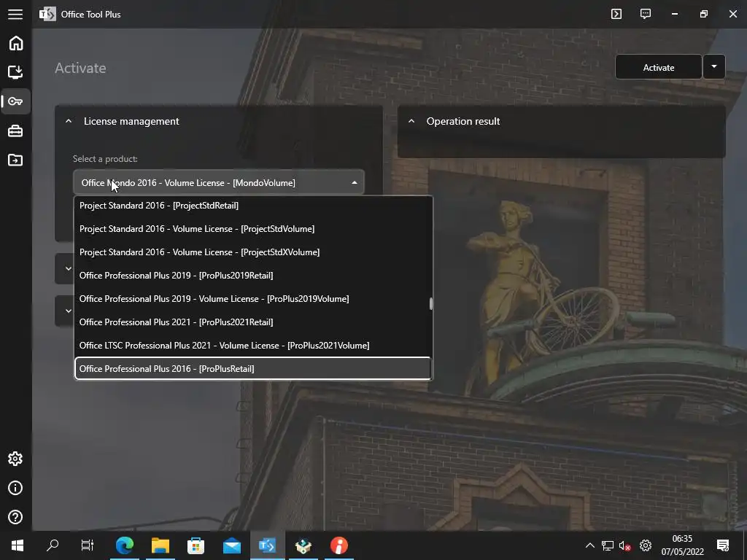The width and height of the screenshot is (747, 560).
Task: Launch Microsoft Edge from taskbar
Action: (124, 545)
